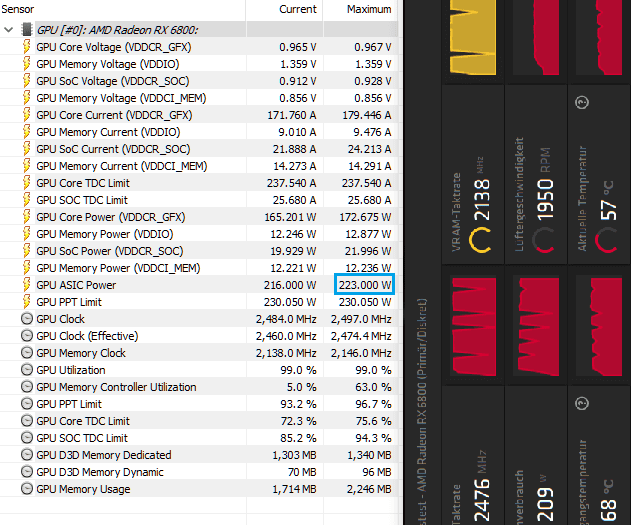
Task: Select GPU Core TDC Limit label with 237.540 A
Action: point(83,183)
